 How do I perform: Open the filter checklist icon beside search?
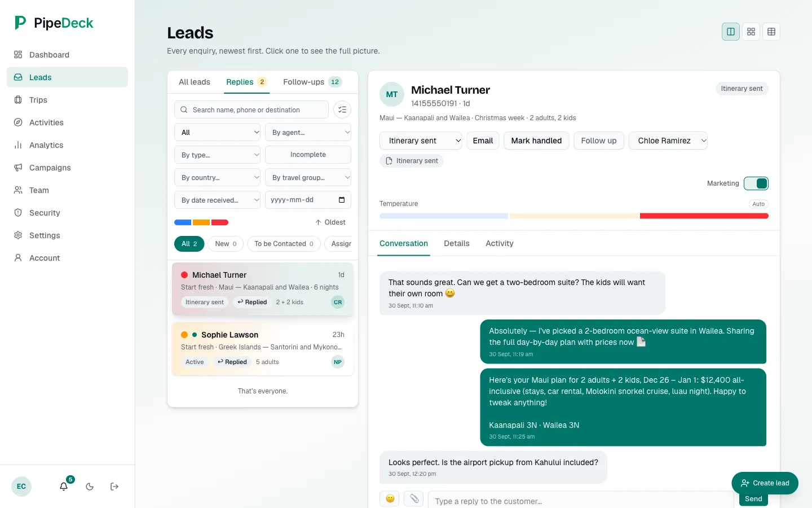(x=342, y=110)
